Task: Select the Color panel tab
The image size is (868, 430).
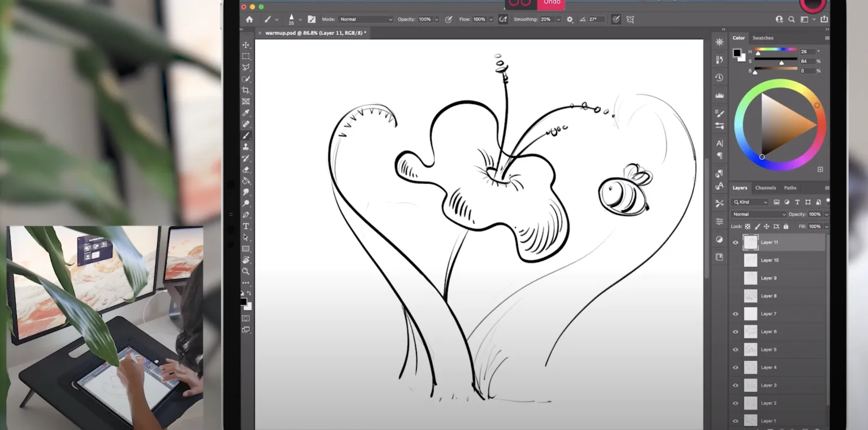Action: [x=739, y=38]
